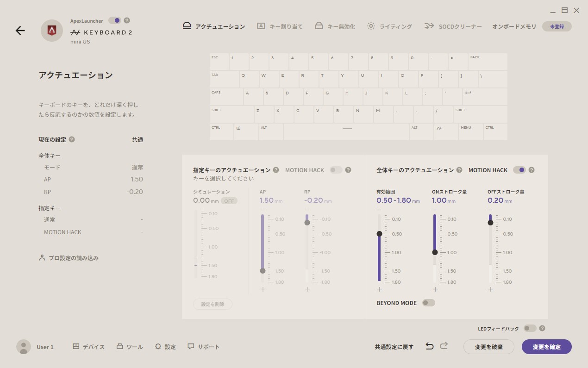The image size is (588, 368).
Task: Confirm changes with 変更を確定 button
Action: [546, 346]
